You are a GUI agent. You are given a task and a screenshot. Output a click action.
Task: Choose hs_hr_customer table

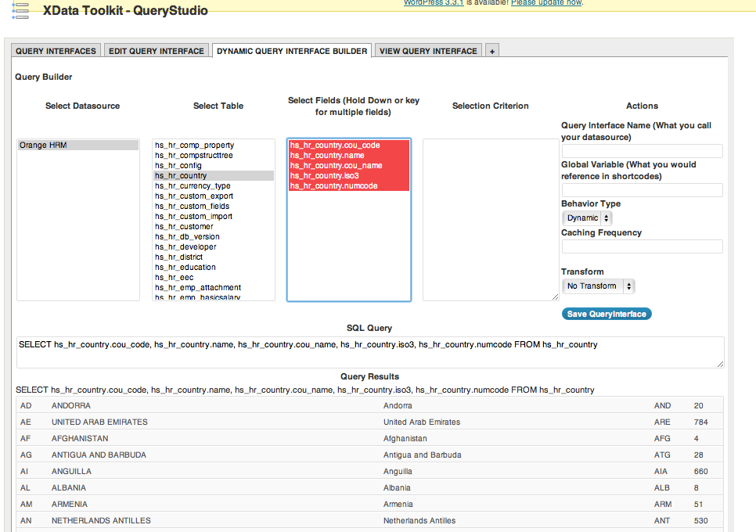[214, 226]
